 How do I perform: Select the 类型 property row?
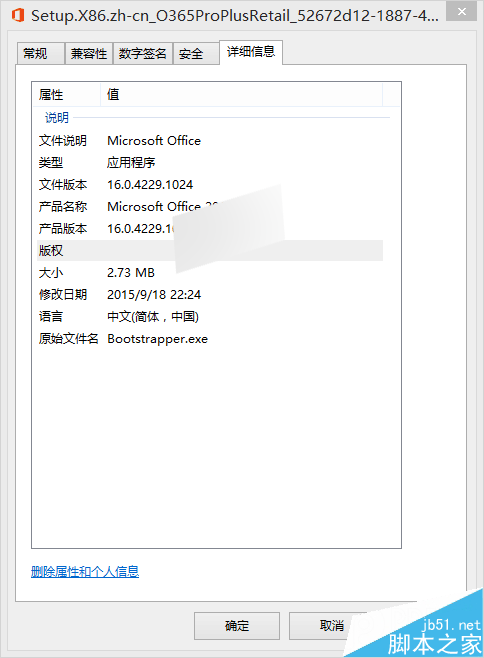coord(210,162)
